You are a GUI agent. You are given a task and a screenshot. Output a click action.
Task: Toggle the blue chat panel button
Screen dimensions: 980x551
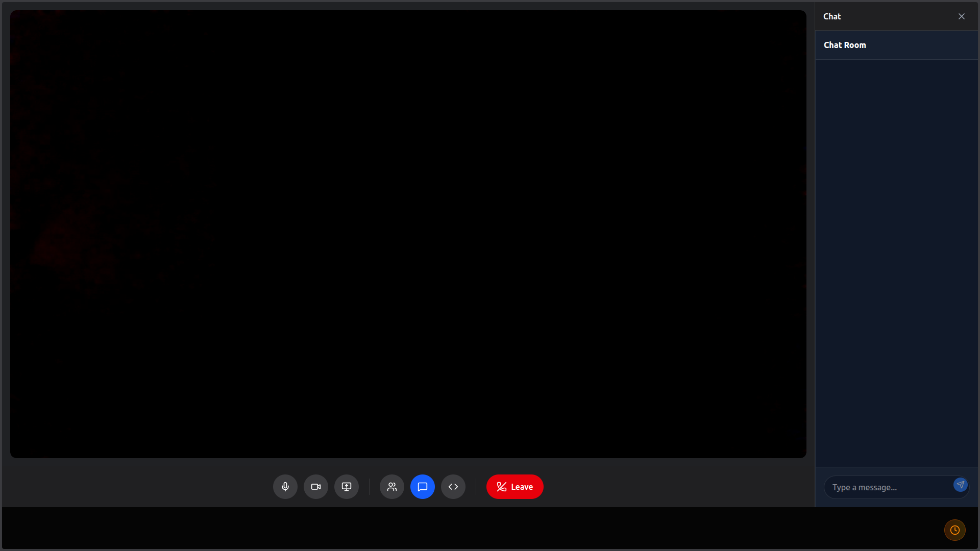422,487
